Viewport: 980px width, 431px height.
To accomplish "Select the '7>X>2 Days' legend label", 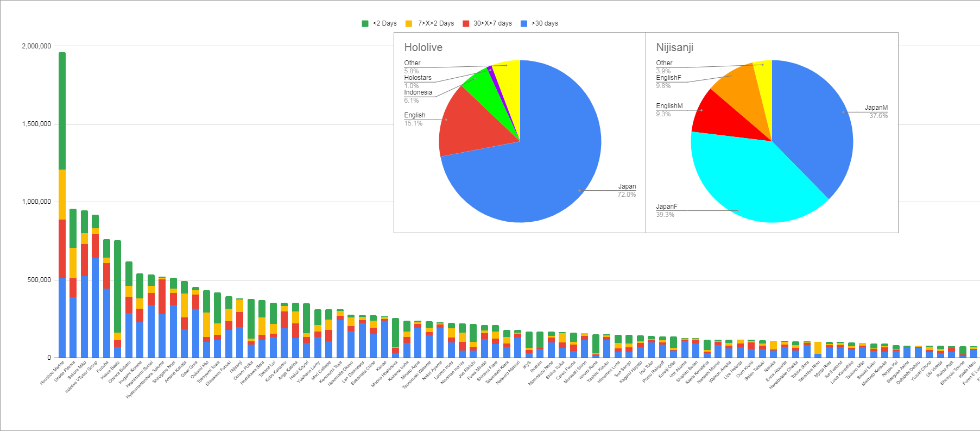I will pos(436,23).
